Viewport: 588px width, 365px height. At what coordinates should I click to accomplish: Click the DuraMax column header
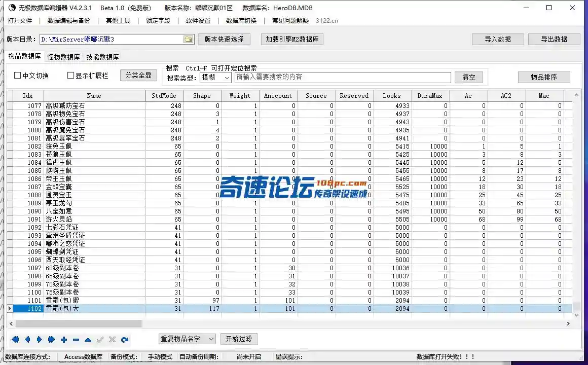(x=430, y=96)
